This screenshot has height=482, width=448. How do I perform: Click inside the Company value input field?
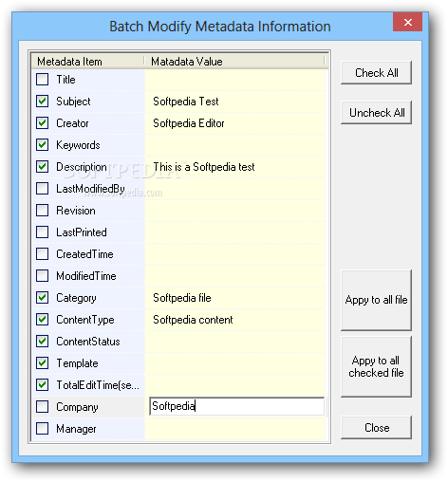(236, 406)
